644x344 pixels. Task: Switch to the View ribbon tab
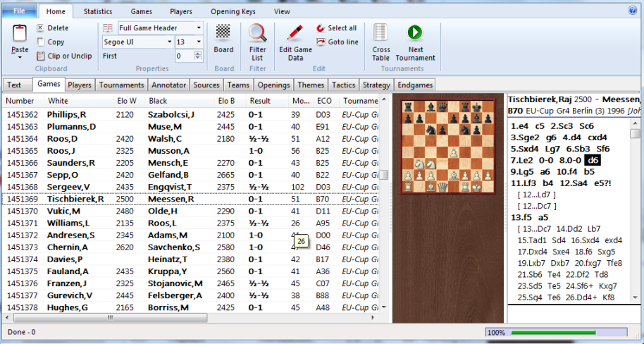coord(282,11)
